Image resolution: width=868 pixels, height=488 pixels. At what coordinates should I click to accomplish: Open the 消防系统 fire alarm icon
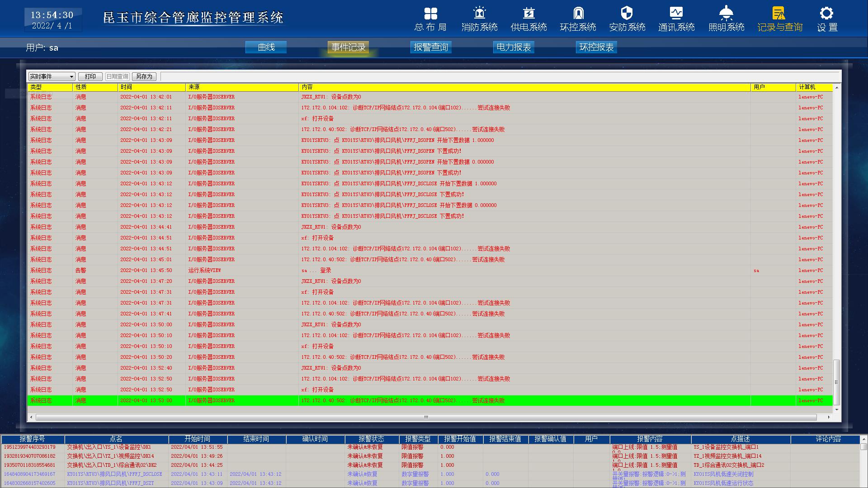[x=479, y=14]
